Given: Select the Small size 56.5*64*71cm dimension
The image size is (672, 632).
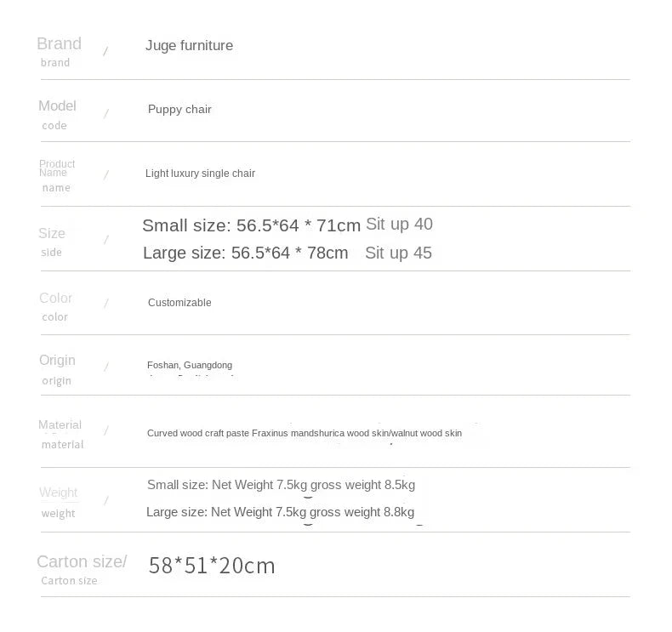Looking at the screenshot, I should tap(252, 225).
